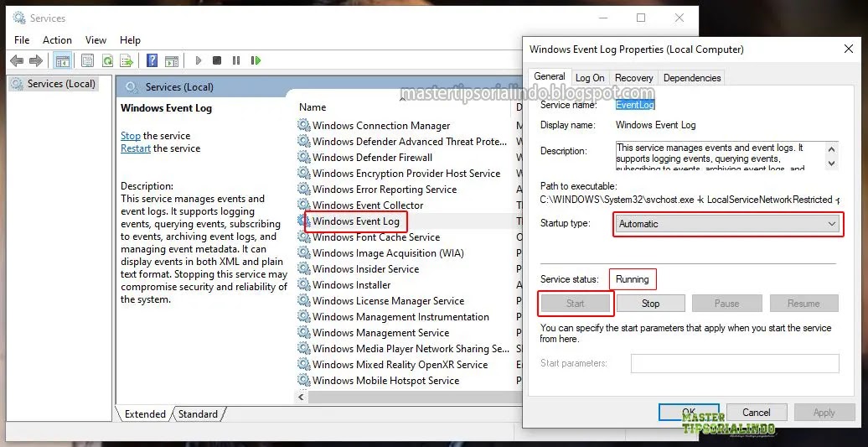This screenshot has height=447, width=868.
Task: Click the gear icon beside Windows Event Collector
Action: [303, 205]
